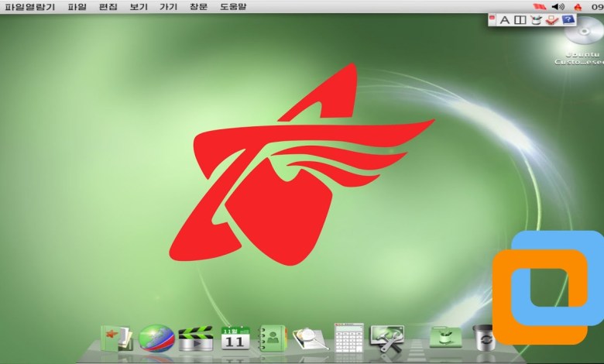Launch the globe web browser in the dock
604x364 pixels.
[x=156, y=338]
